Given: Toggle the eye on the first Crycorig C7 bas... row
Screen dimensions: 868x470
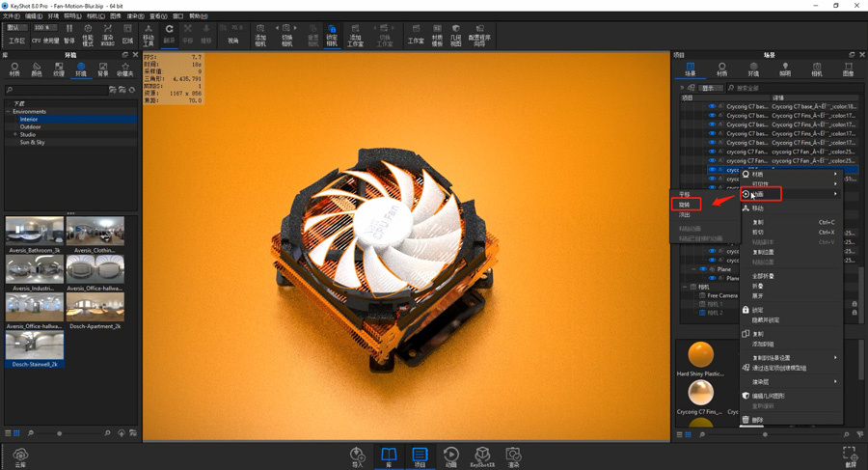Looking at the screenshot, I should click(x=712, y=106).
